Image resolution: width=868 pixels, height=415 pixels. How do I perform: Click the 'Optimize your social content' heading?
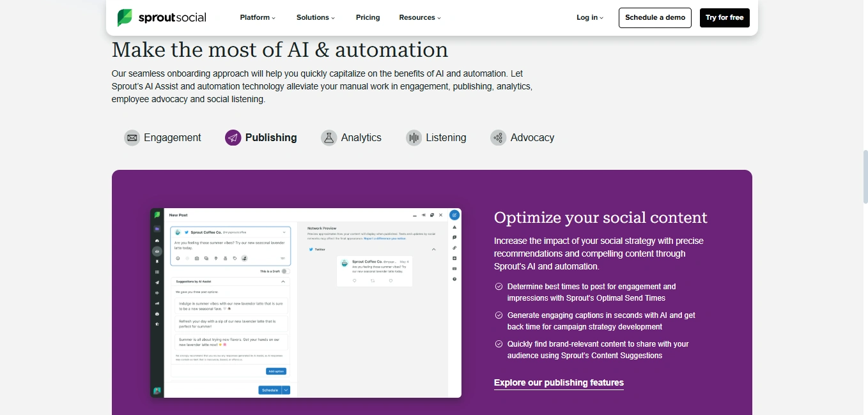pos(601,217)
